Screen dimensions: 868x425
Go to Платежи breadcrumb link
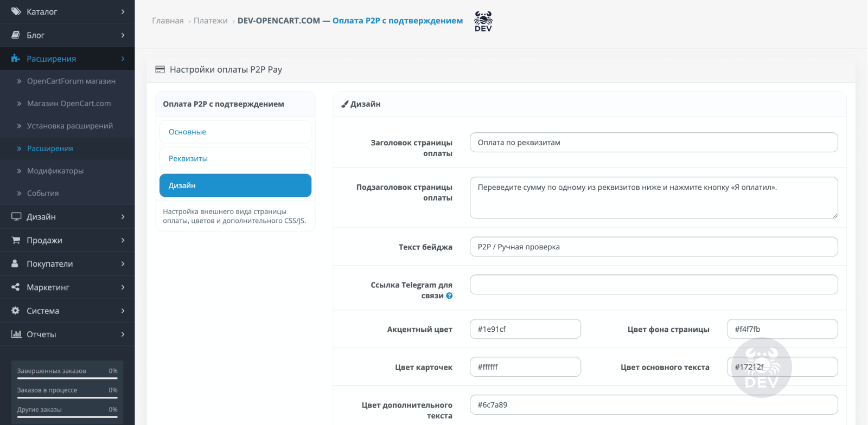(x=210, y=21)
